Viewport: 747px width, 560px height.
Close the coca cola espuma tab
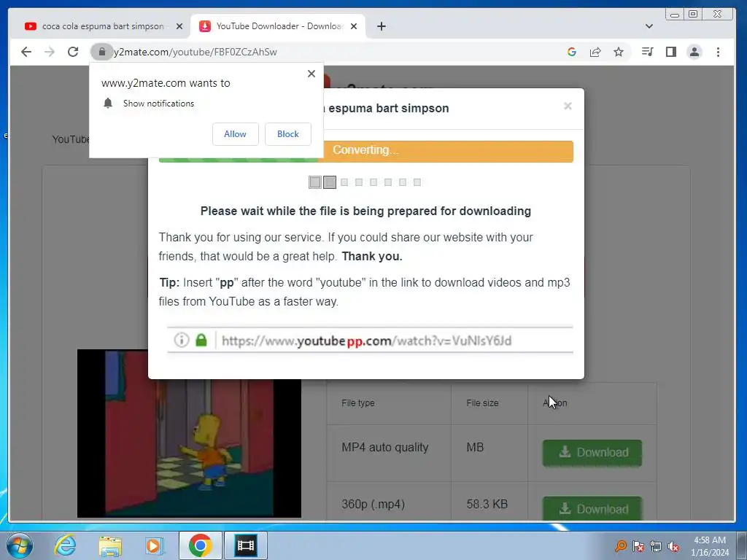[x=179, y=26]
